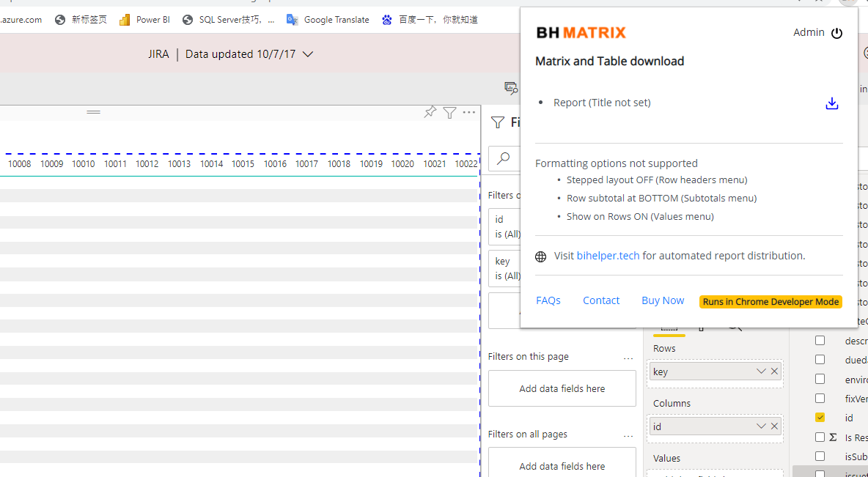
Task: Click the BH MATRIX logo
Action: (x=581, y=33)
